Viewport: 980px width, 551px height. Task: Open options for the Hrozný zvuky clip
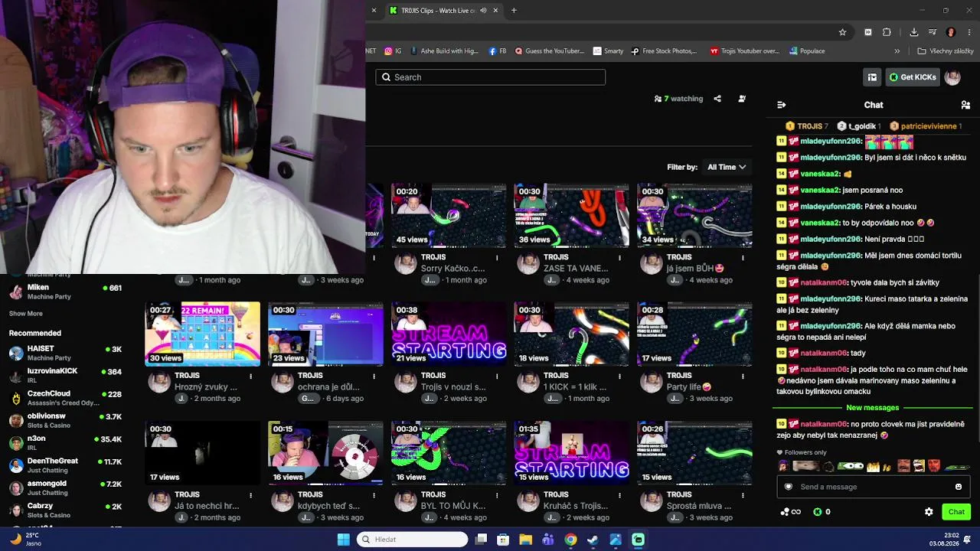click(250, 376)
